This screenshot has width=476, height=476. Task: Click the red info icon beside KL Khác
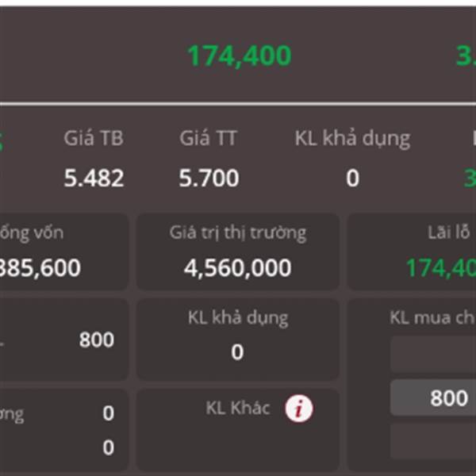coord(299,409)
